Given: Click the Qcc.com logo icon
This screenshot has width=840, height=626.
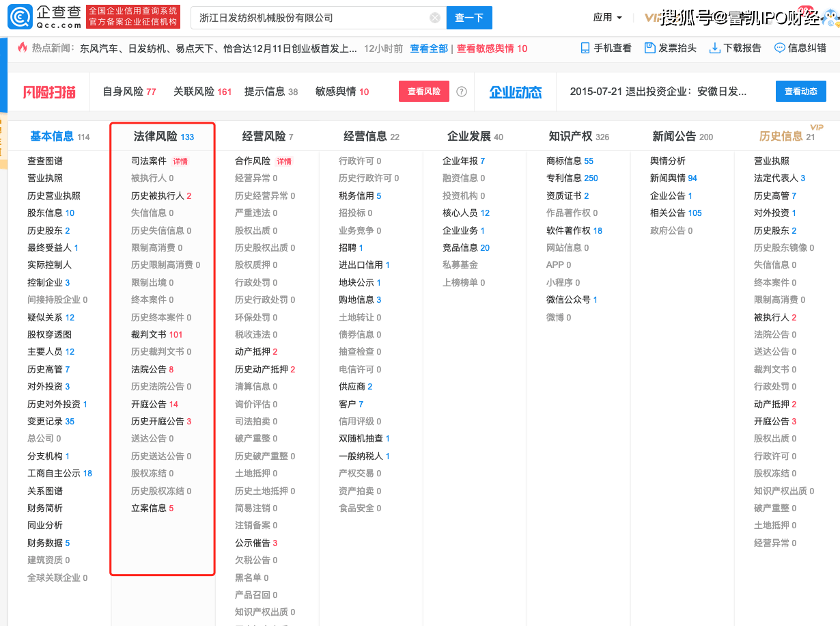Looking at the screenshot, I should [x=19, y=17].
